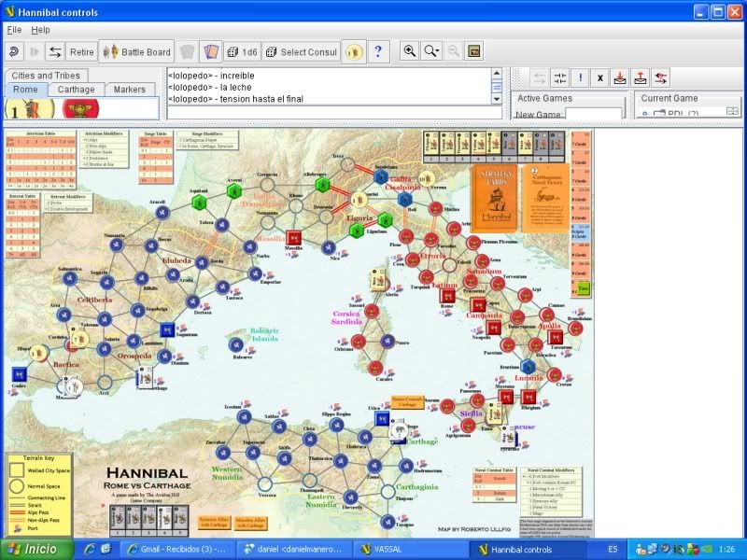Pick the red Roman eagle counter in palette
The image size is (747, 560).
(80, 109)
